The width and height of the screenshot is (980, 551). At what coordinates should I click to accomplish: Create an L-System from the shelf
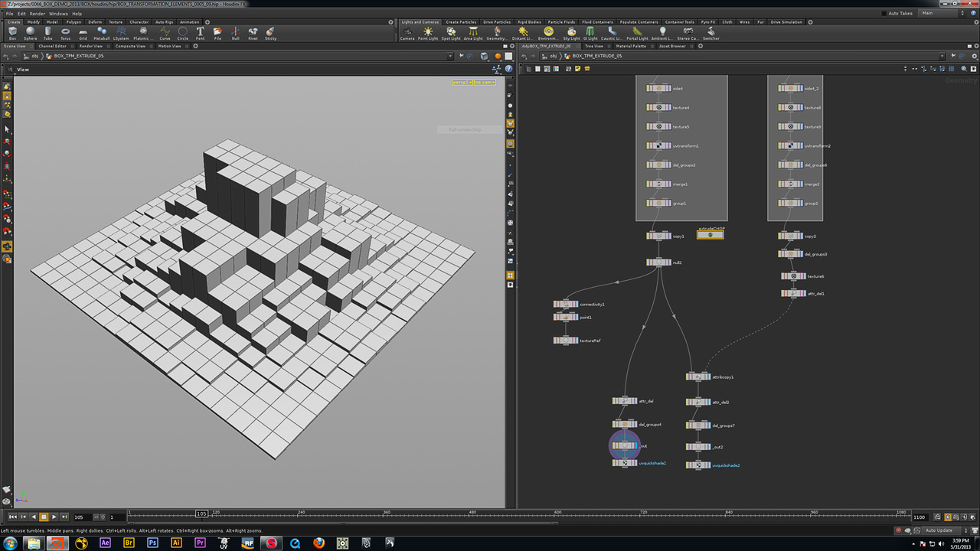point(121,32)
